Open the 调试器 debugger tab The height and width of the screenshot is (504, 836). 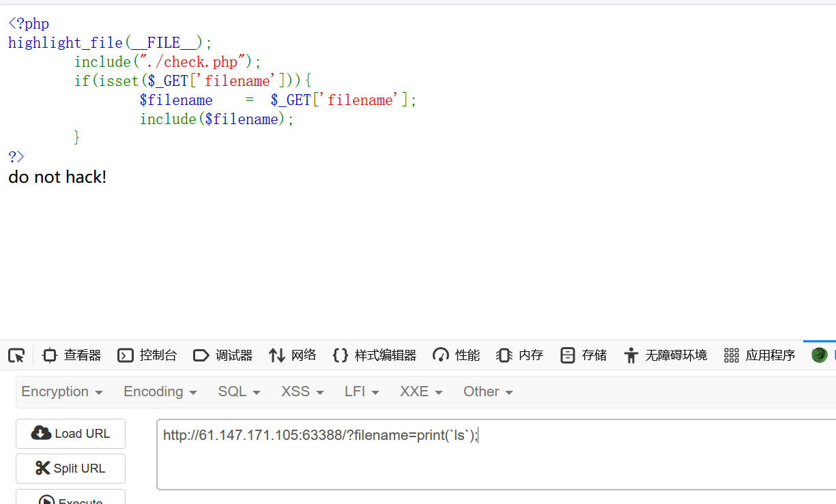[223, 355]
